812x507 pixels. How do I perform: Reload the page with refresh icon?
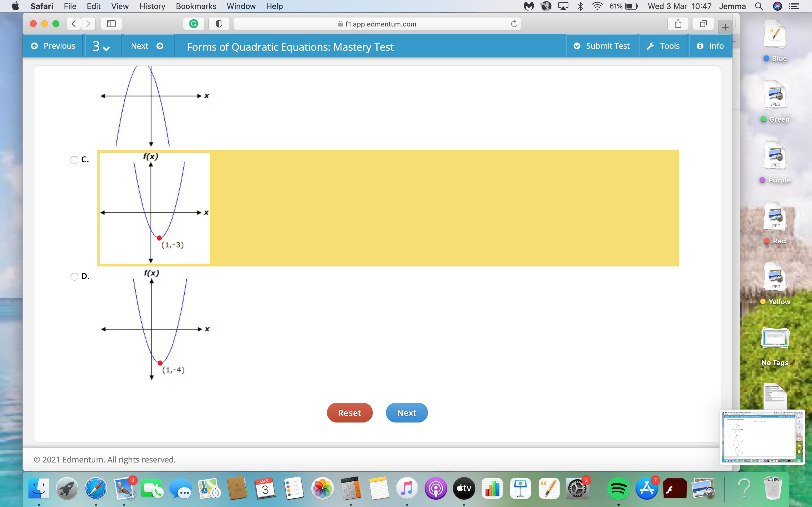[514, 24]
